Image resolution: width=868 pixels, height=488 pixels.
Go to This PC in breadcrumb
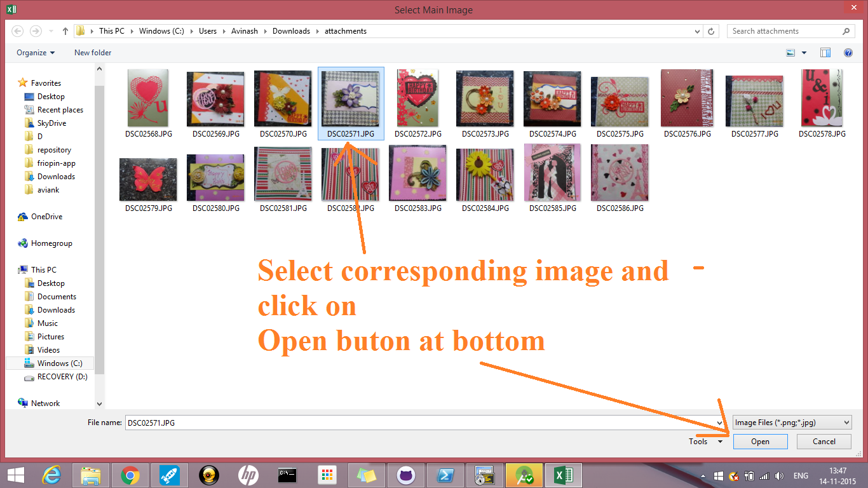111,31
